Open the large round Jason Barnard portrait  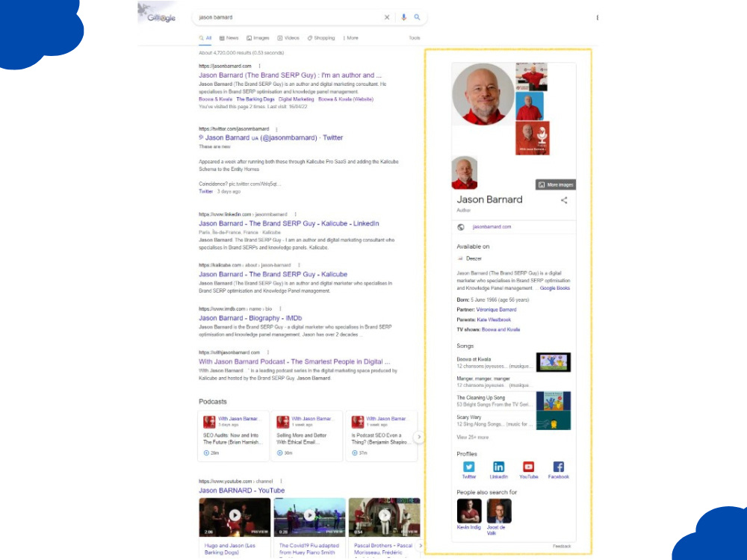(x=483, y=94)
